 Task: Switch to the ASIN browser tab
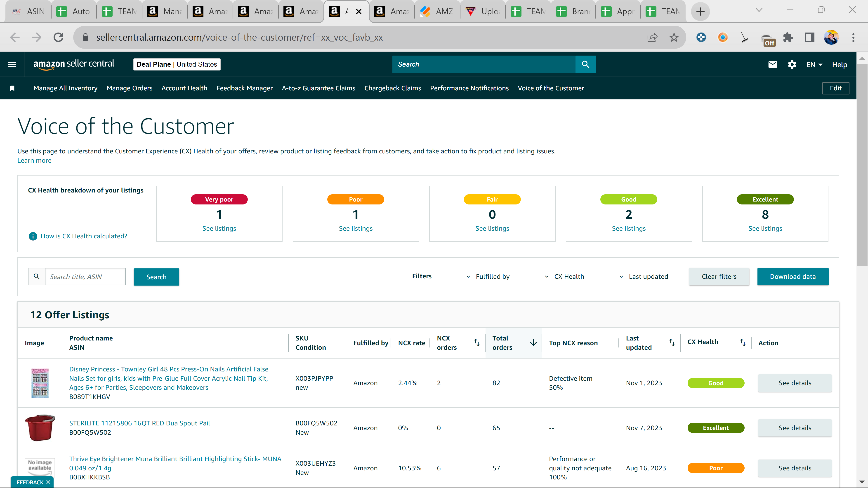(29, 12)
